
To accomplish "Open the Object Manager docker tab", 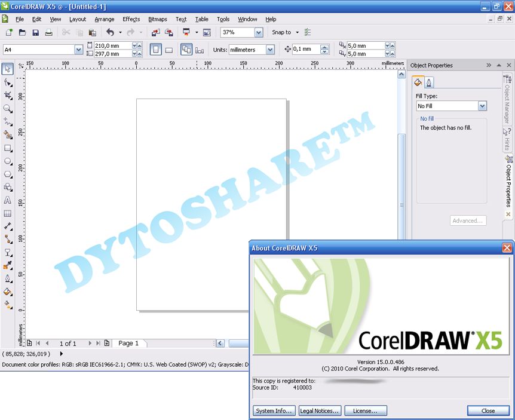I will [508, 99].
